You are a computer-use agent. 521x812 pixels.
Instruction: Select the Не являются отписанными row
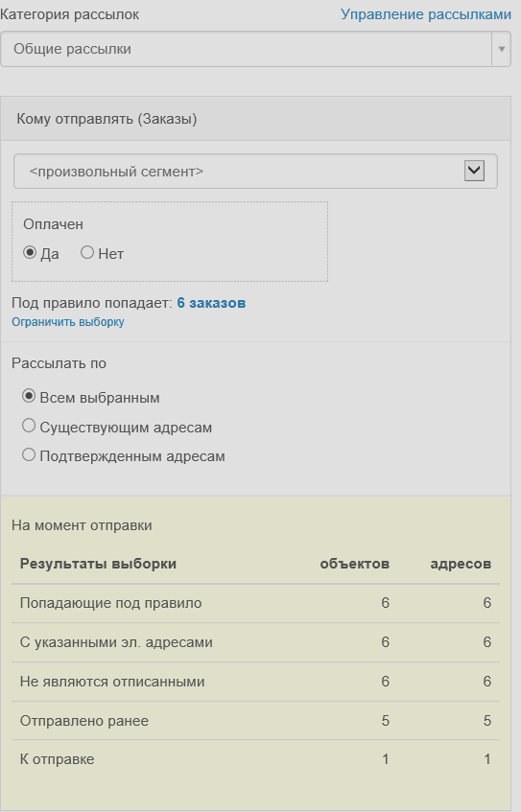255,682
